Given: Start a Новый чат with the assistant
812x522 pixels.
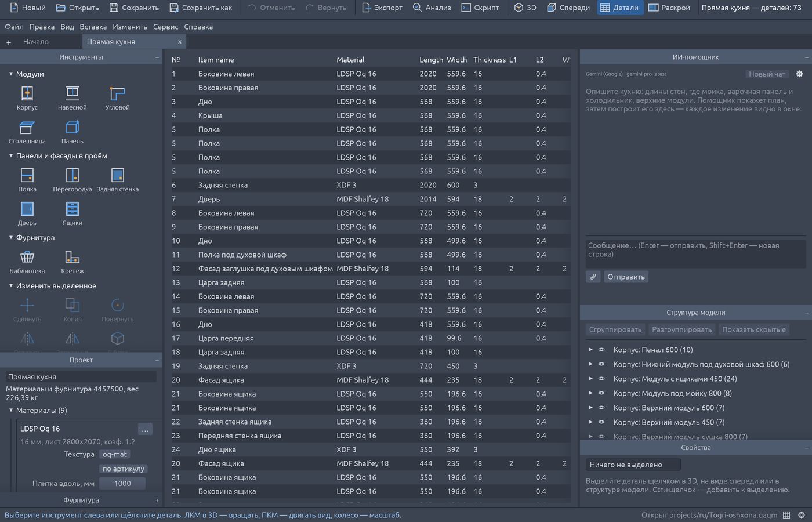Looking at the screenshot, I should 767,74.
